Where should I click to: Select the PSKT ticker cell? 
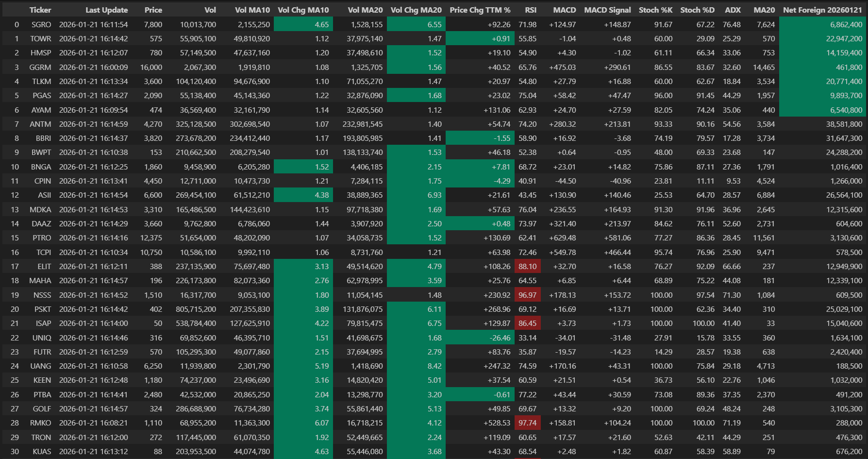[43, 309]
